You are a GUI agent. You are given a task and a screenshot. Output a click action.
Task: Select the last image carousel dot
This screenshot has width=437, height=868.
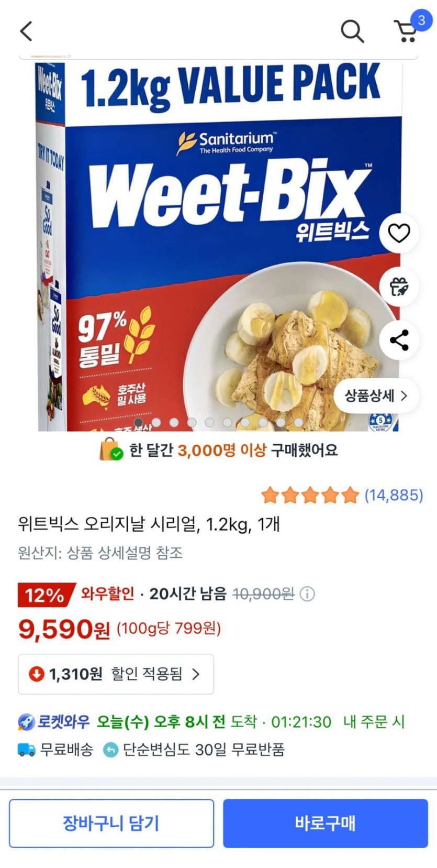298,422
